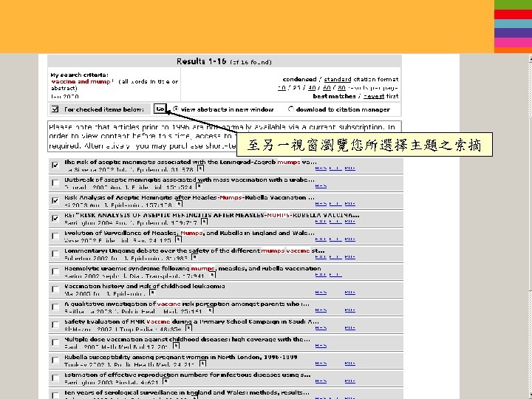
Task: Open abstract link for 'Estimation of effective reproduction'
Action: [x=321, y=381]
